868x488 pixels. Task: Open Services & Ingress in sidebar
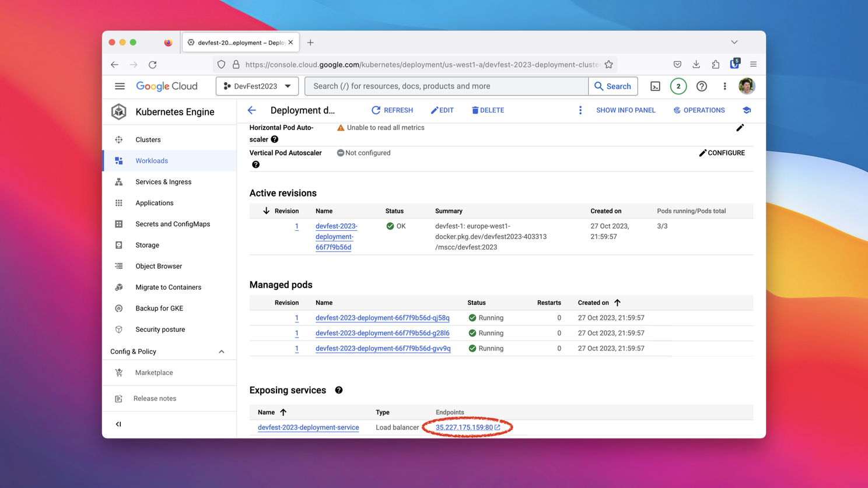pos(169,182)
